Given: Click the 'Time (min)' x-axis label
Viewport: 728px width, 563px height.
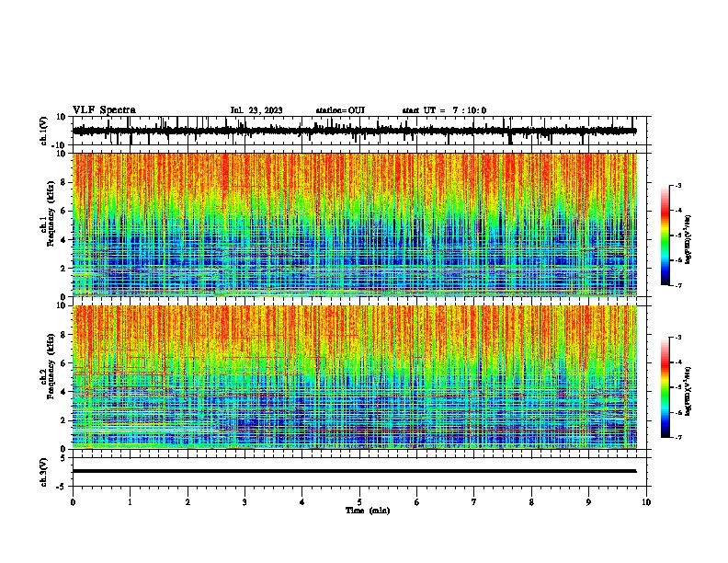Looking at the screenshot, I should point(368,511).
